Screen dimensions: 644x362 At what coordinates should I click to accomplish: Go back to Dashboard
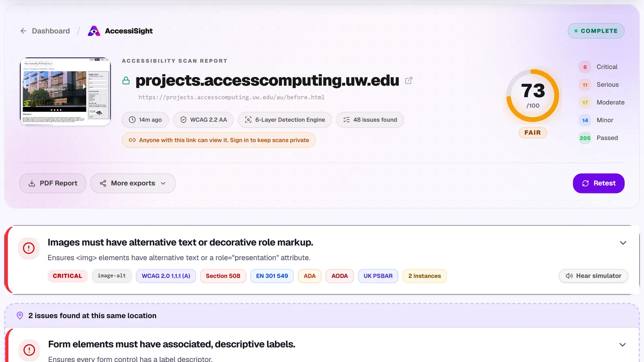[x=45, y=31]
